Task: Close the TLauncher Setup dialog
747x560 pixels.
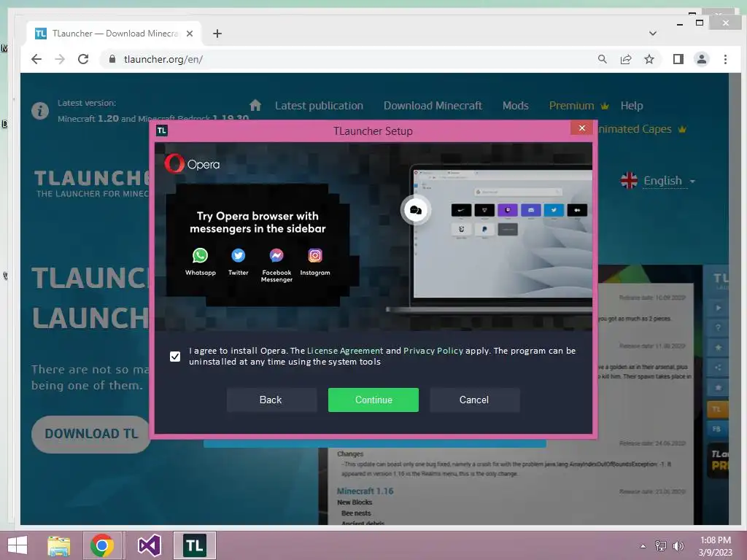Action: pos(581,128)
